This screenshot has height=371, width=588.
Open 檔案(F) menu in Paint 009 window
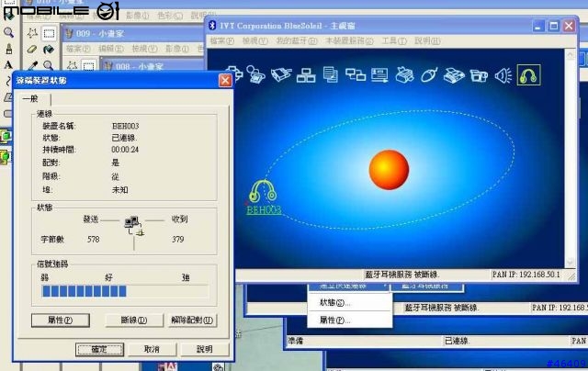pos(78,49)
